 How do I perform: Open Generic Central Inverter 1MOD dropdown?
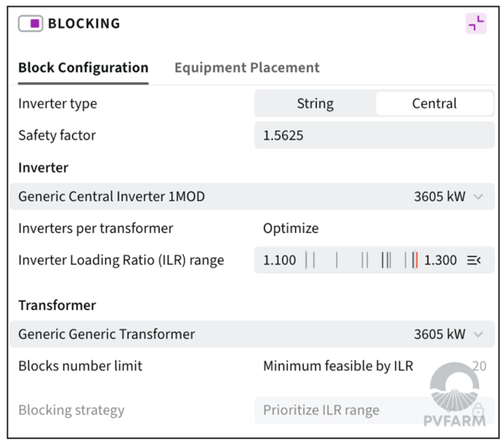(x=251, y=197)
